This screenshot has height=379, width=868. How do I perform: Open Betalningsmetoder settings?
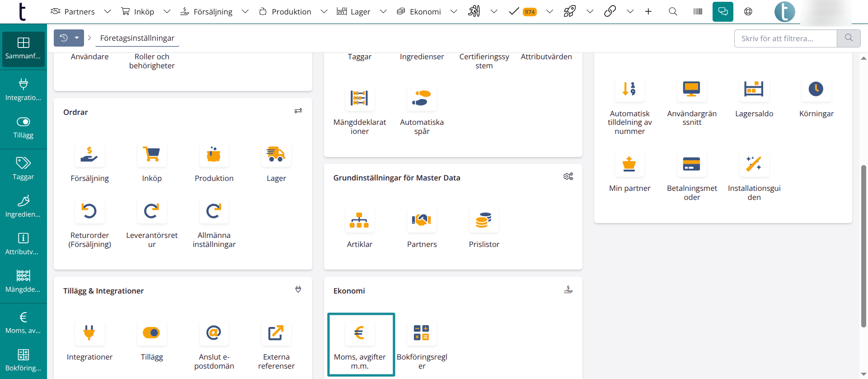tap(691, 165)
